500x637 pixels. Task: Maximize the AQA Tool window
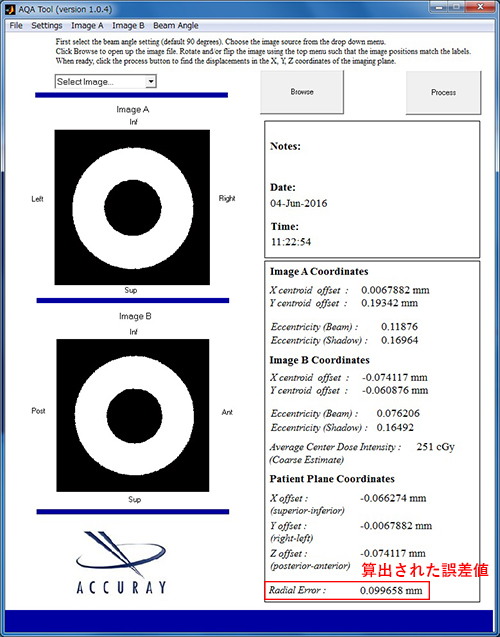(x=456, y=7)
